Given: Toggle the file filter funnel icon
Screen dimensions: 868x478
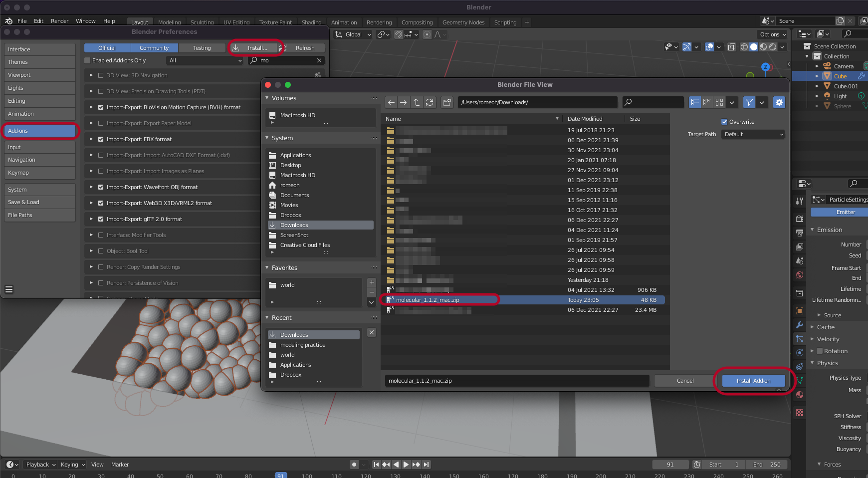Looking at the screenshot, I should 749,102.
